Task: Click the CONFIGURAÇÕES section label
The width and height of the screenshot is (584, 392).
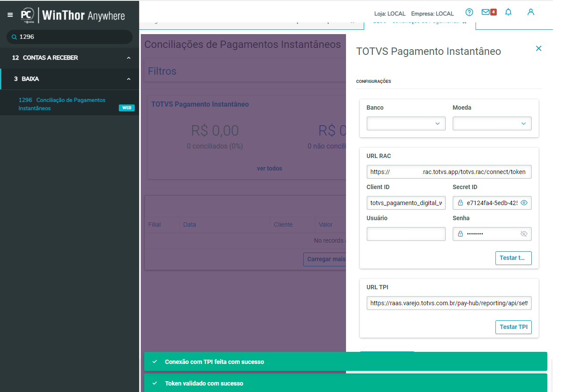Action: 374,82
